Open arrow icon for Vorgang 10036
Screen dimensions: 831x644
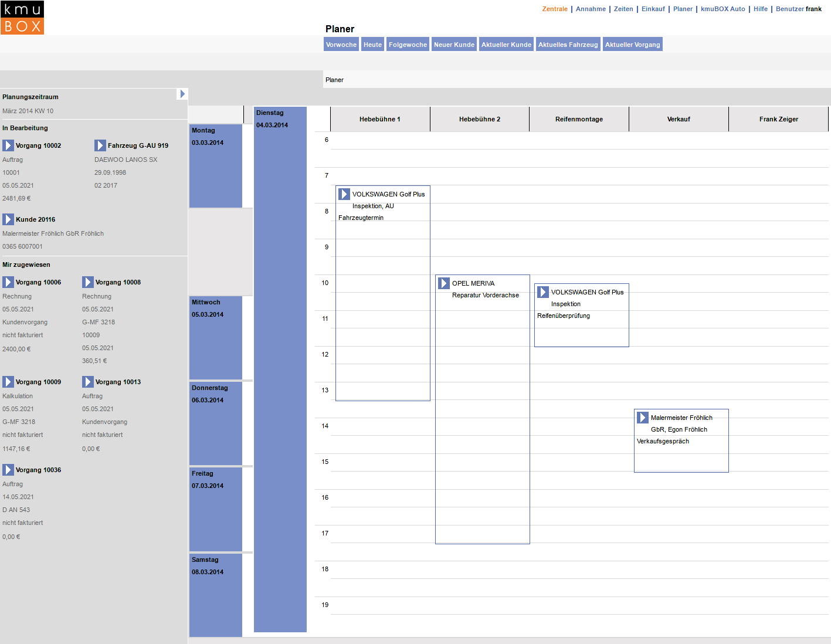click(8, 470)
